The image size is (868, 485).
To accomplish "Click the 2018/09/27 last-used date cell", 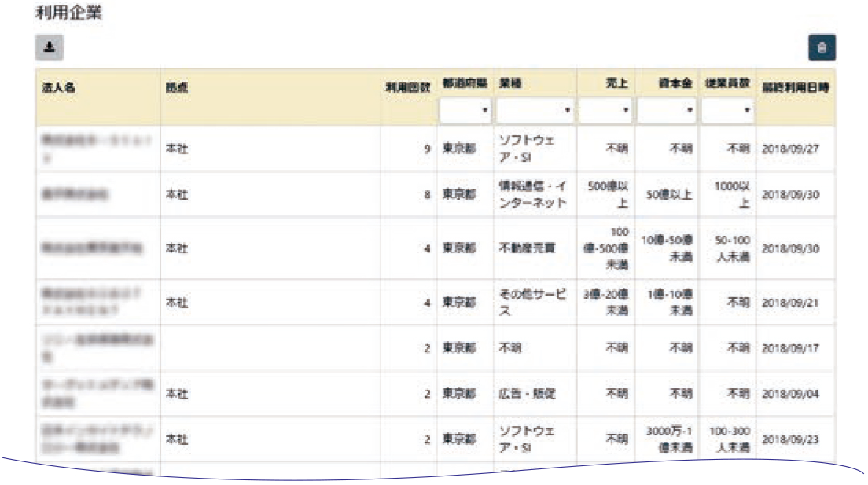I will (x=790, y=149).
